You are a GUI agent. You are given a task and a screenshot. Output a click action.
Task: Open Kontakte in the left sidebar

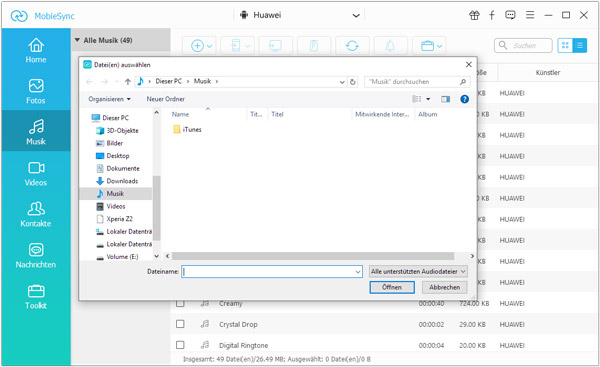point(36,215)
